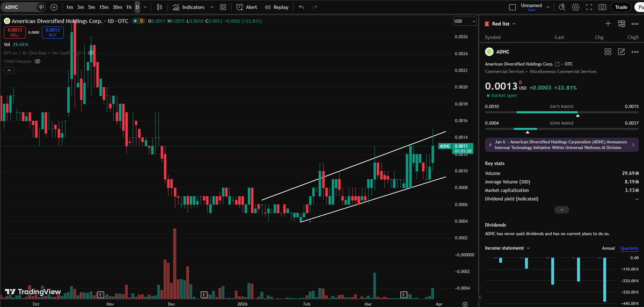Screen dimensions: 644x307
Task: Switch income statement to Quarterly
Action: (630, 248)
